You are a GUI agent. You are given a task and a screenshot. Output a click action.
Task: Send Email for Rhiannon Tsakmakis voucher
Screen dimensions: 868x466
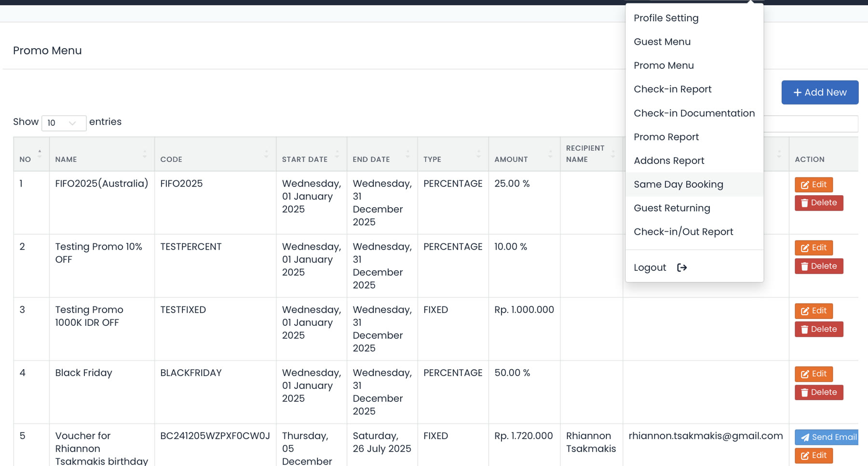pos(827,437)
